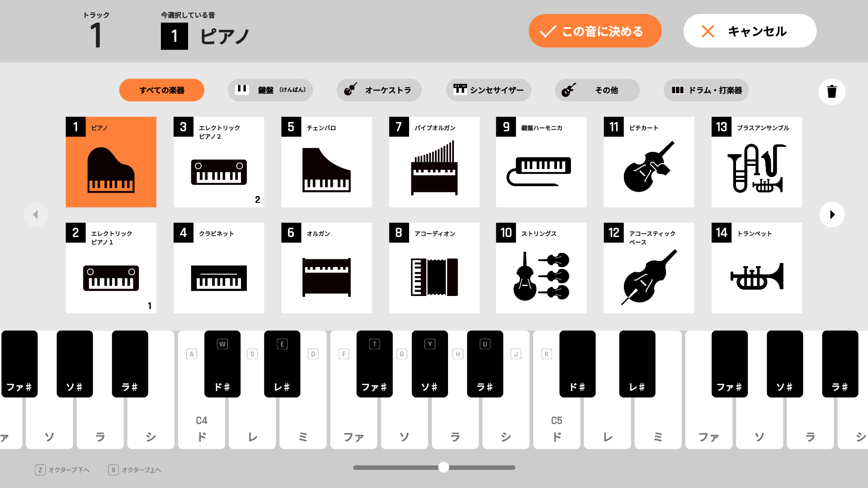
Task: Select the チェンバロ harpsichord instrument
Action: [x=326, y=162]
